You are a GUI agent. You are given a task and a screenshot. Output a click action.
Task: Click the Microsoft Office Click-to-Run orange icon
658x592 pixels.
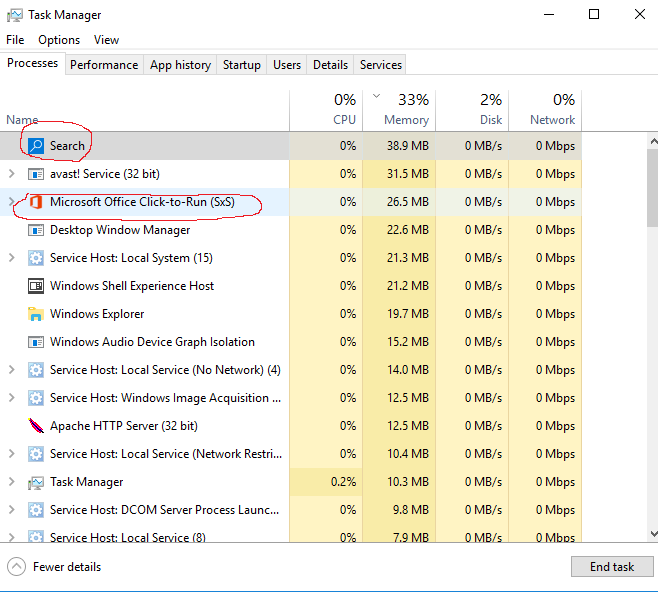click(36, 202)
